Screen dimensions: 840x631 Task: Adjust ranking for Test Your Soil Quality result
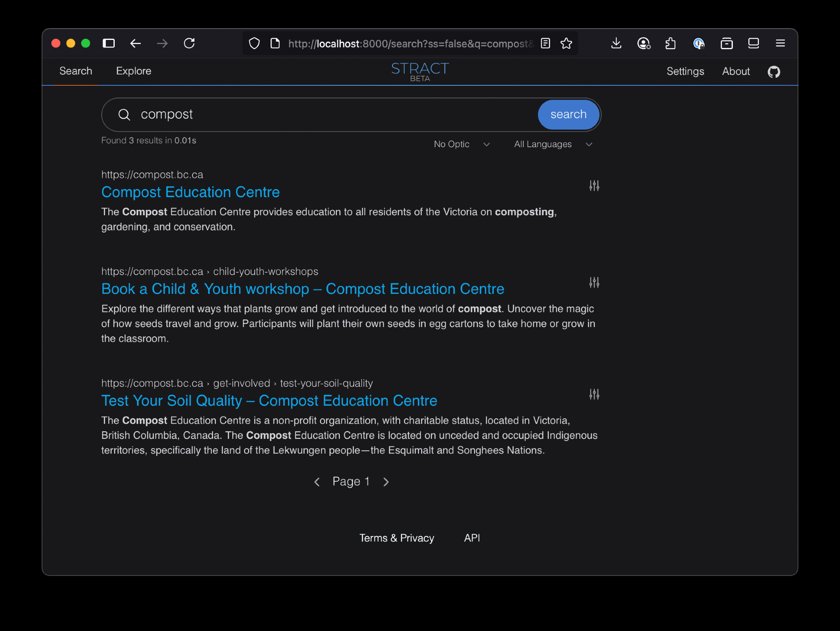(x=594, y=394)
